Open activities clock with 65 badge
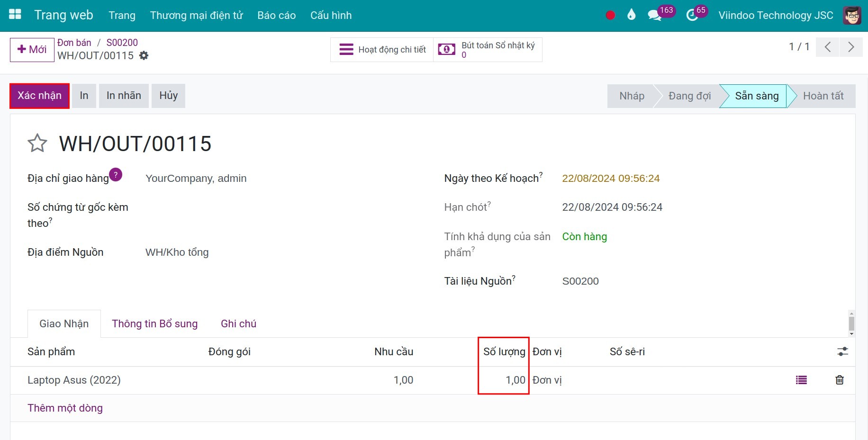 (x=696, y=14)
